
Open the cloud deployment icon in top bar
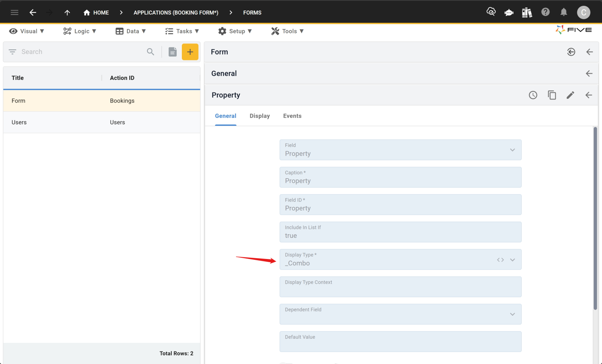(491, 12)
